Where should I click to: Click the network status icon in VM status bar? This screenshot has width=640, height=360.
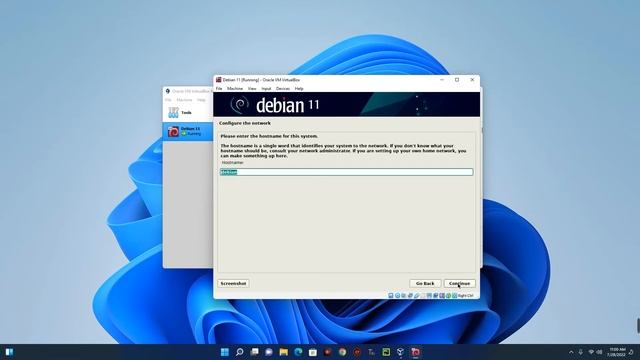(410, 296)
